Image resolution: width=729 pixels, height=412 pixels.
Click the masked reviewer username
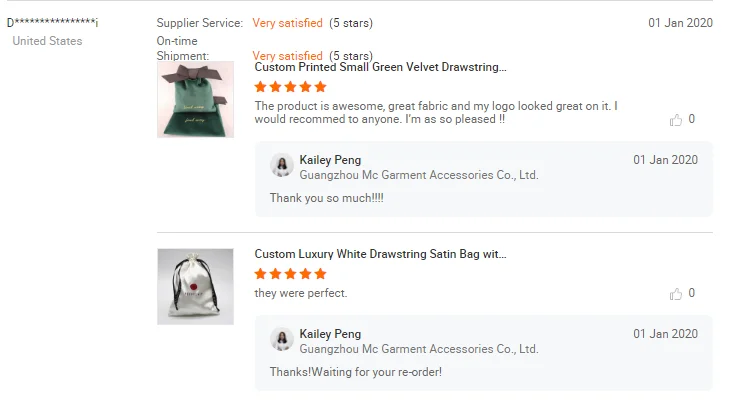[52, 23]
